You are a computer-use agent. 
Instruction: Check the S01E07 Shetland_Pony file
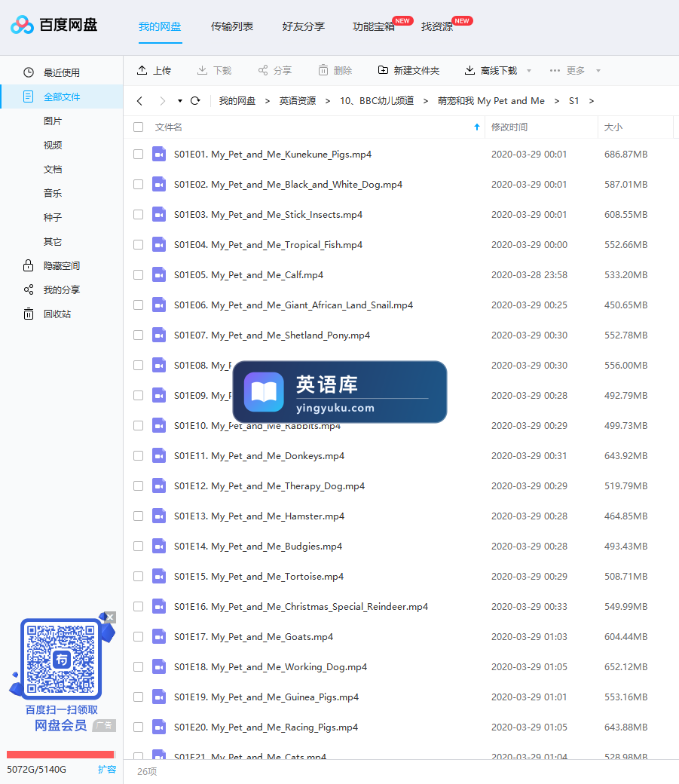coord(139,335)
